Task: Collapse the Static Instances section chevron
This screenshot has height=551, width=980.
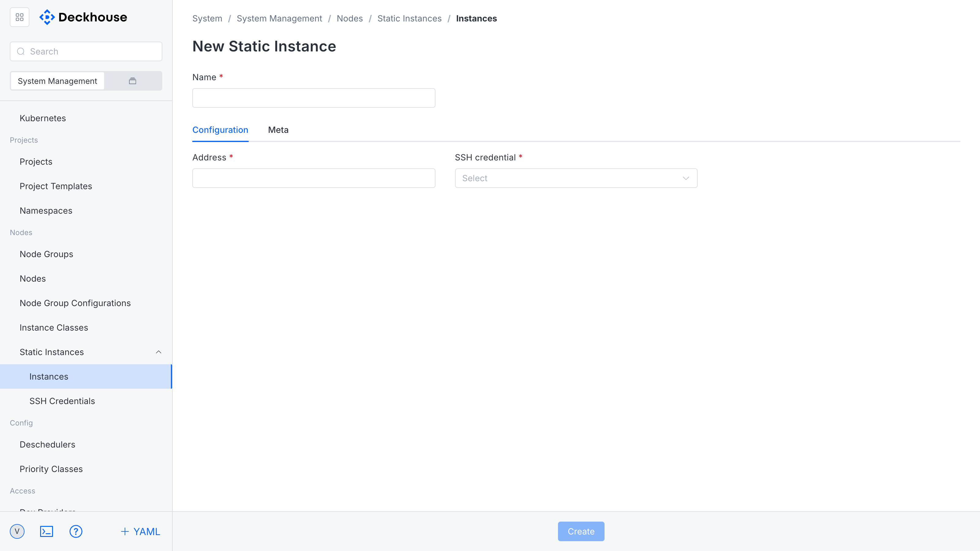Action: click(159, 352)
